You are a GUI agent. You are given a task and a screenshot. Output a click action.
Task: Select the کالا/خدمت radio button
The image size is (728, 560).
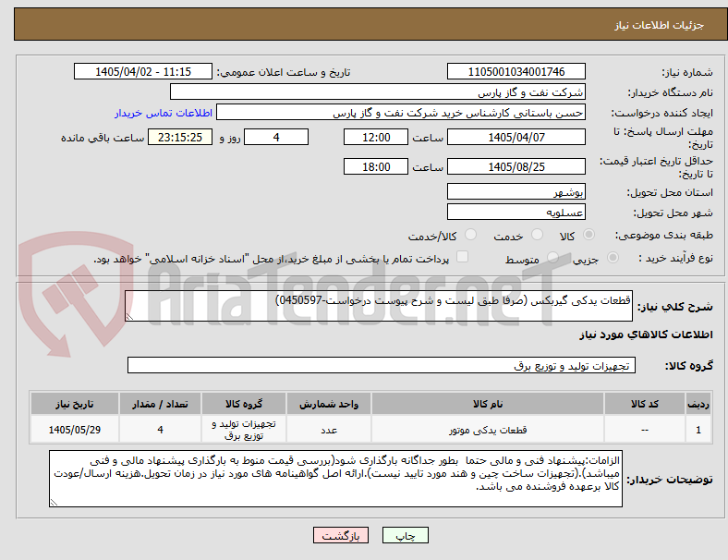click(471, 235)
